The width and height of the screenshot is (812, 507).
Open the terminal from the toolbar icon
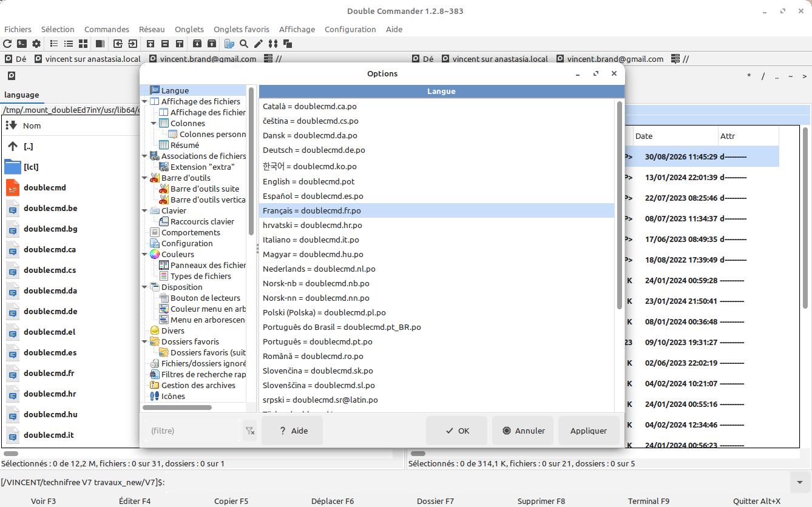click(22, 44)
